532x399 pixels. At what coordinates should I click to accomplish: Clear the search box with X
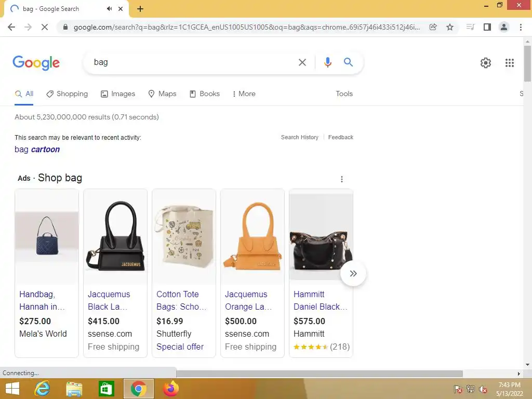click(x=302, y=62)
